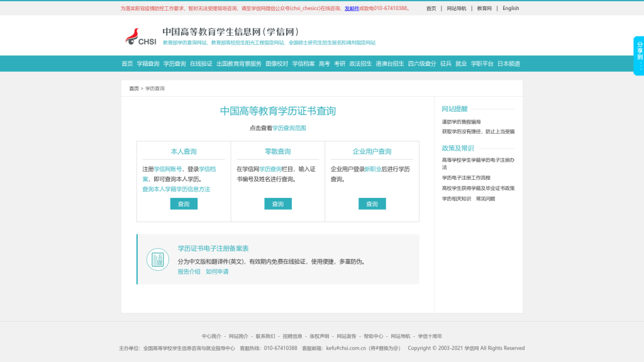This screenshot has height=362, width=644.
Task: Open the 获取学历没有捷径，防止上当受骗 reminder
Action: pos(478,132)
